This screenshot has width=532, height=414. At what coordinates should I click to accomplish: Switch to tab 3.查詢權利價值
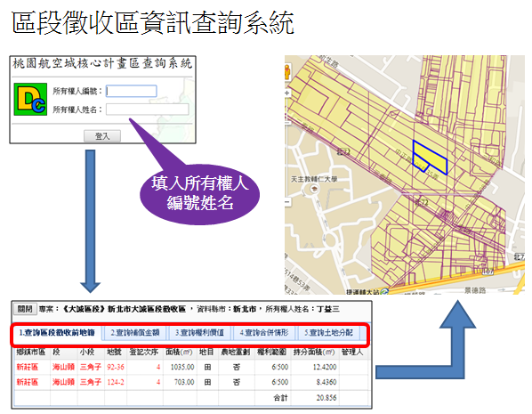tap(199, 333)
